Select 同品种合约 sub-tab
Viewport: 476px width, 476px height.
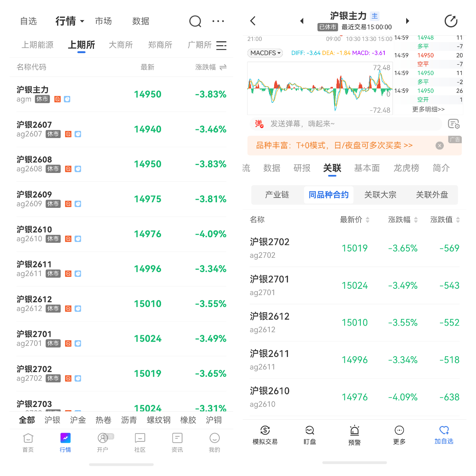(329, 195)
